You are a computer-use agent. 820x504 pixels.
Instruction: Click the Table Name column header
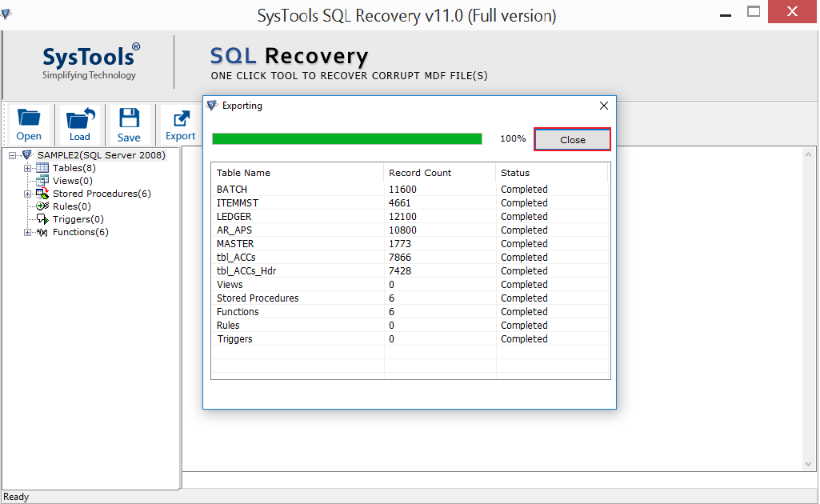point(297,173)
